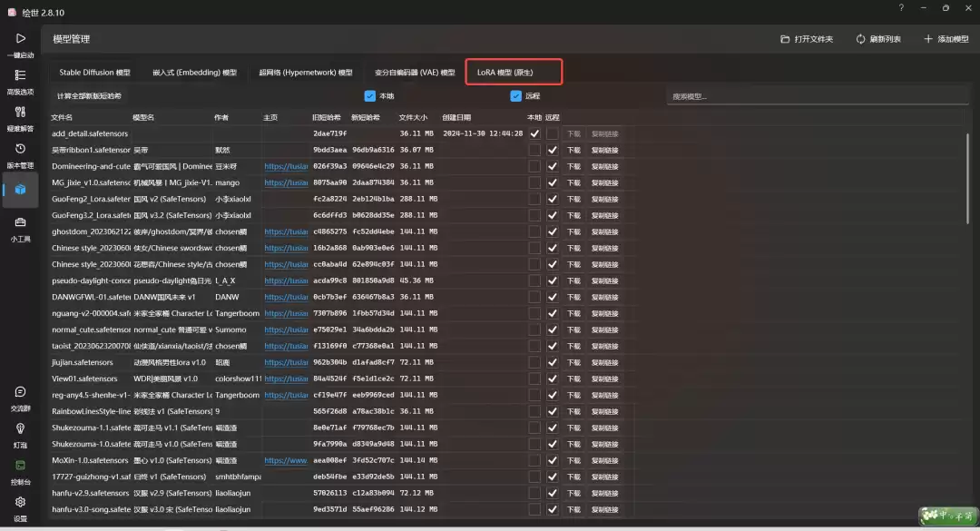Open homepage link for MG_jixie_v1.0 model
The width and height of the screenshot is (980, 531).
pyautogui.click(x=286, y=182)
